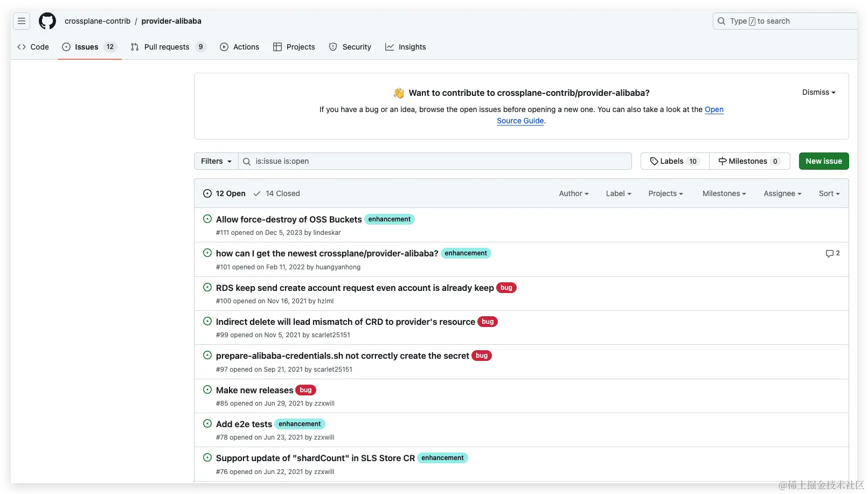
Task: Go to the Actions tab
Action: coord(240,47)
